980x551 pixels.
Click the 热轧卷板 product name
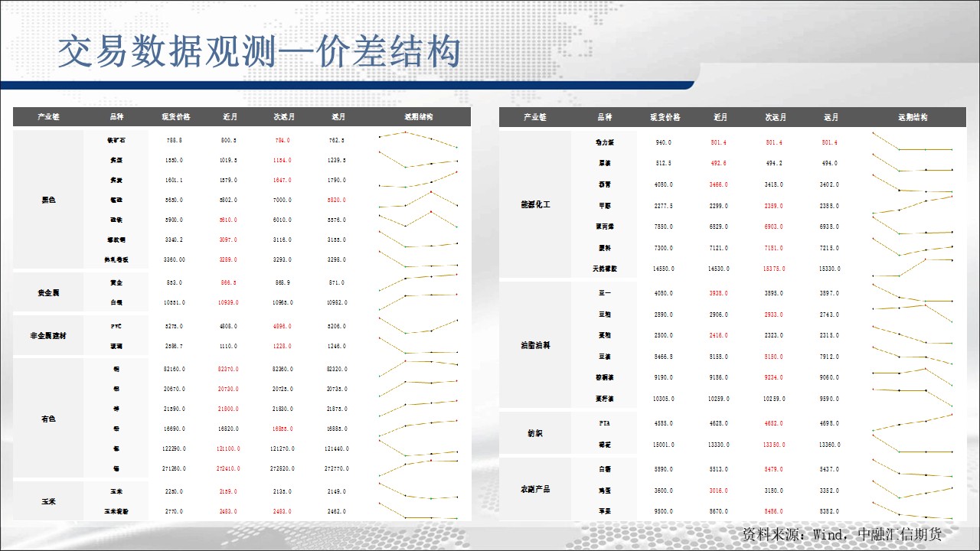pos(117,259)
